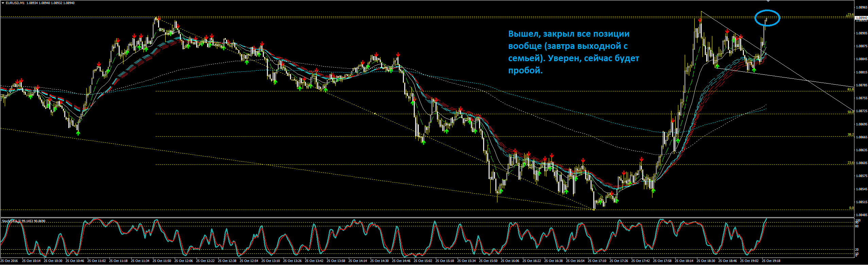
Task: Click the 0.0 Fibonacci level label
Action: (x=851, y=208)
